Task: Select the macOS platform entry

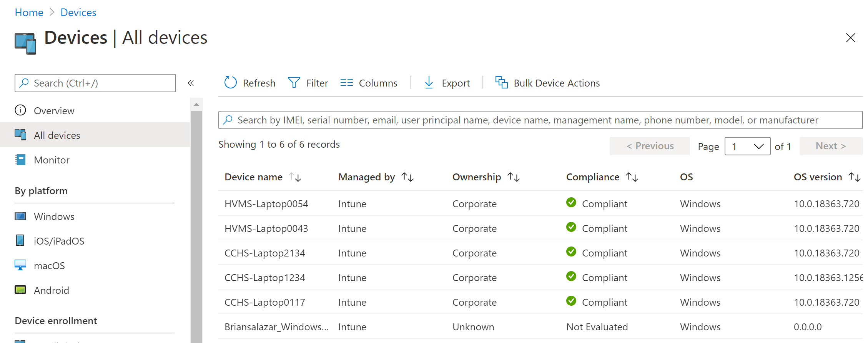Action: point(95,265)
